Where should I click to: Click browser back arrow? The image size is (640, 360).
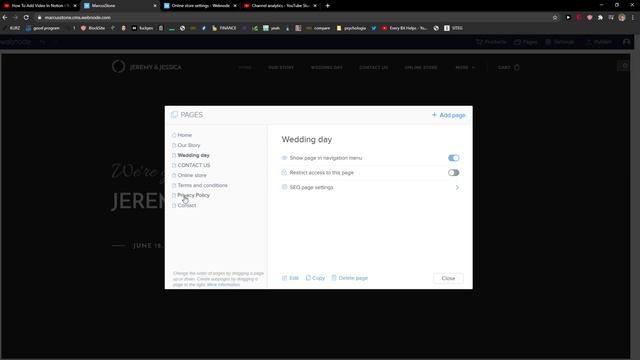coord(5,18)
